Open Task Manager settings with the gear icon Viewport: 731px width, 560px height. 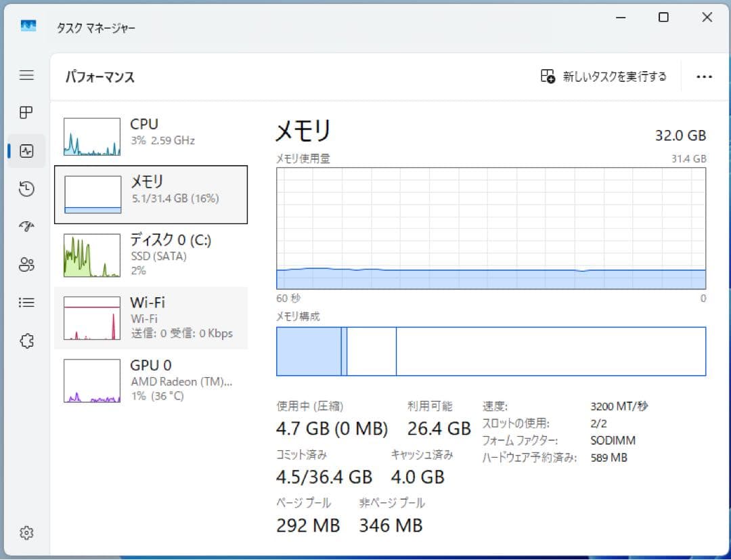[26, 533]
